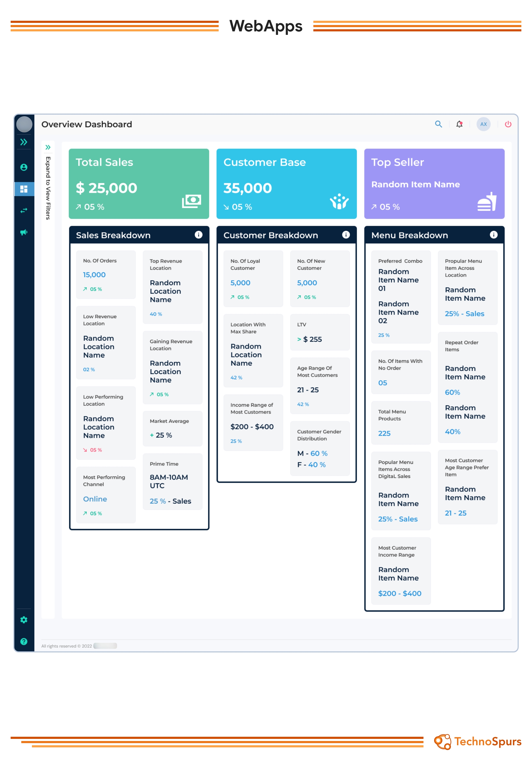Image resolution: width=532 pixels, height=766 pixels.
Task: Open the user profile sidebar icon
Action: click(24, 167)
